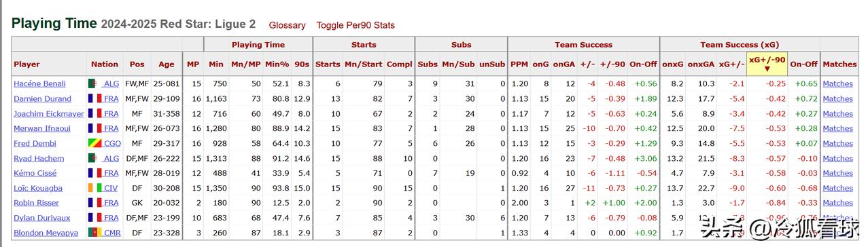This screenshot has width=868, height=247.
Task: Open the Glossary link
Action: click(287, 25)
